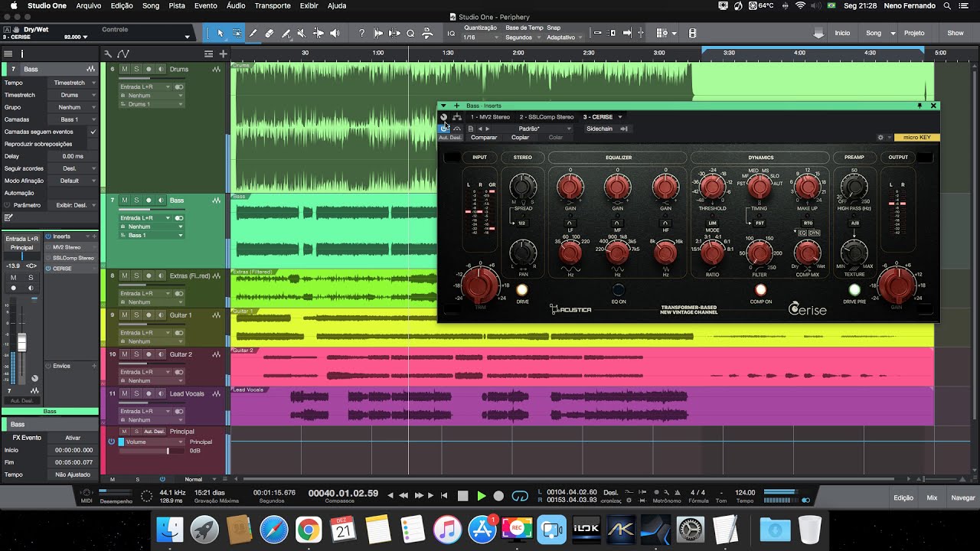Open the Grupo Nenhum dropdown
This screenshot has width=980, height=551.
pyautogui.click(x=73, y=107)
